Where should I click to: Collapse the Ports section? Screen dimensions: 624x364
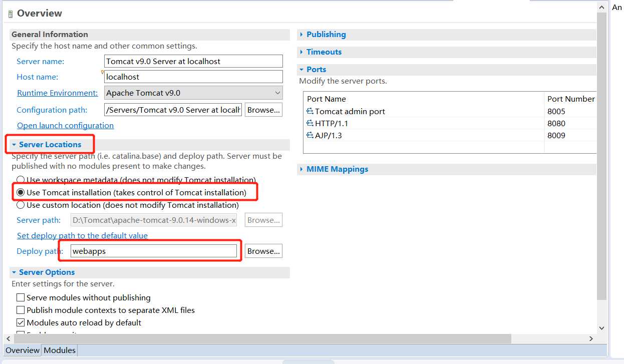coord(301,70)
